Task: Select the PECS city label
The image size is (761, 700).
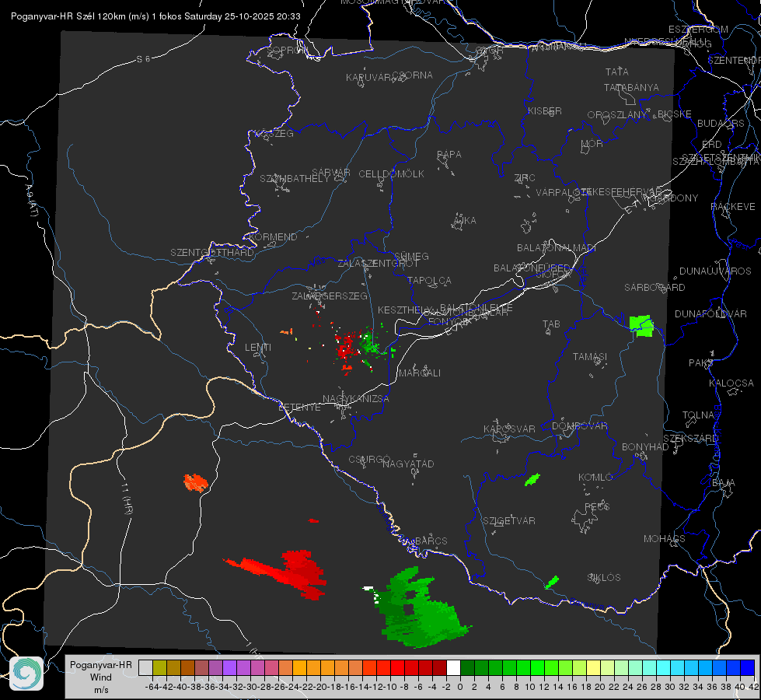Action: point(597,506)
